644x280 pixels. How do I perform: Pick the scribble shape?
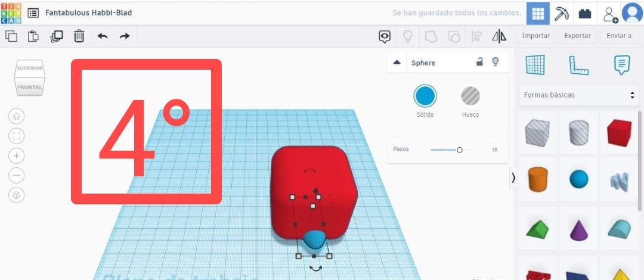(x=620, y=182)
